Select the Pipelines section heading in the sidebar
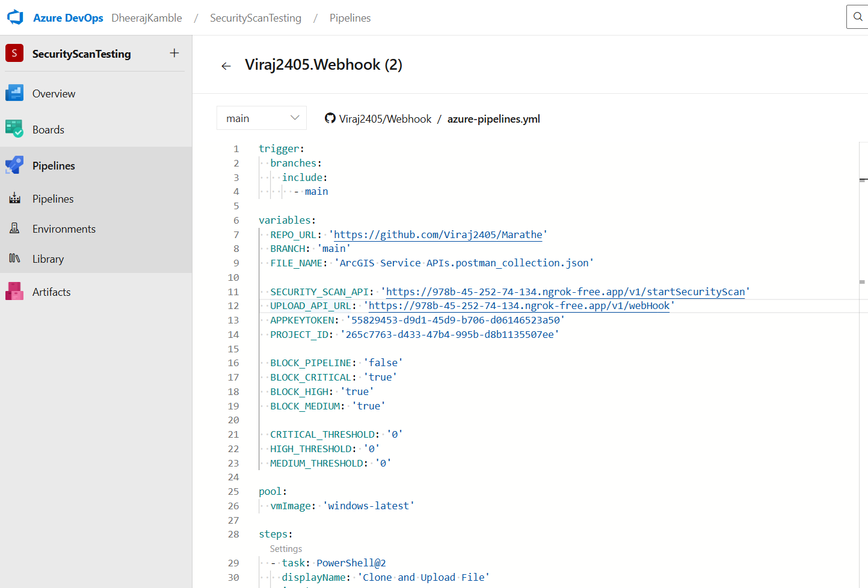Screen dimensions: 868x588 (54, 165)
